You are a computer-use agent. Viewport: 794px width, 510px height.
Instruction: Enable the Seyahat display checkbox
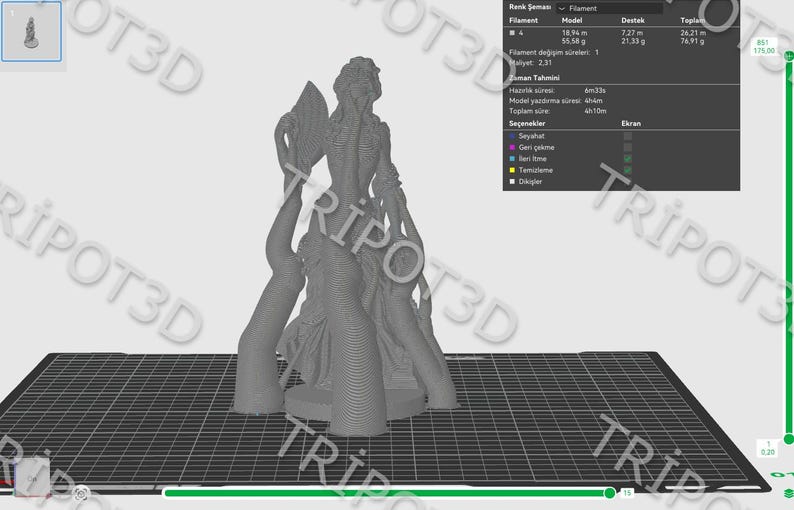point(628,136)
